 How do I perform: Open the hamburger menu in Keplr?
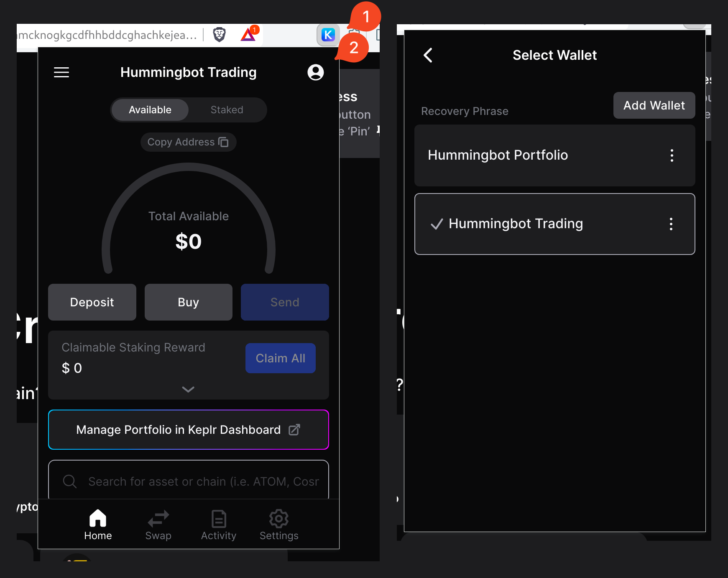click(61, 72)
